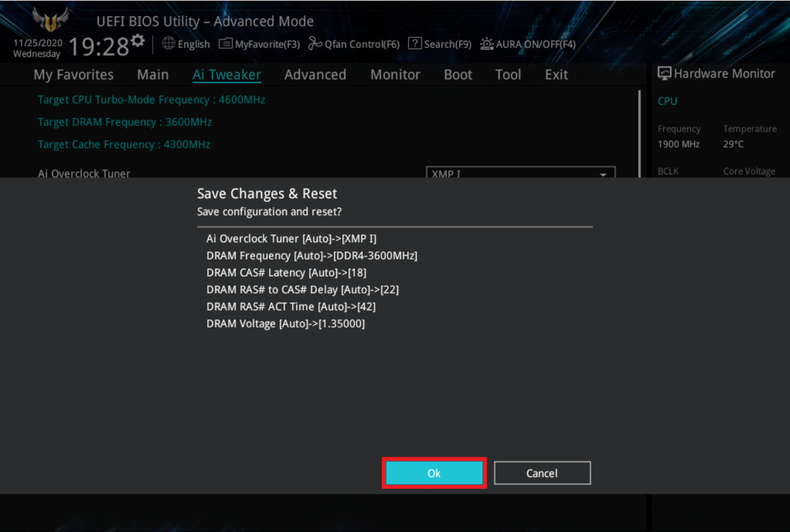Image resolution: width=790 pixels, height=532 pixels.
Task: Switch to the My Favorites tab
Action: [x=74, y=75]
